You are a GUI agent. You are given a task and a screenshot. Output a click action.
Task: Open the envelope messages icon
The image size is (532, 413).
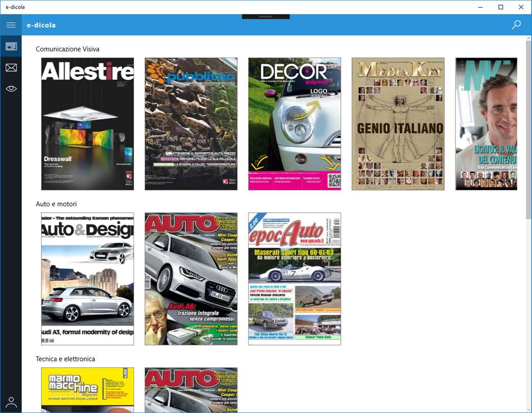[11, 67]
